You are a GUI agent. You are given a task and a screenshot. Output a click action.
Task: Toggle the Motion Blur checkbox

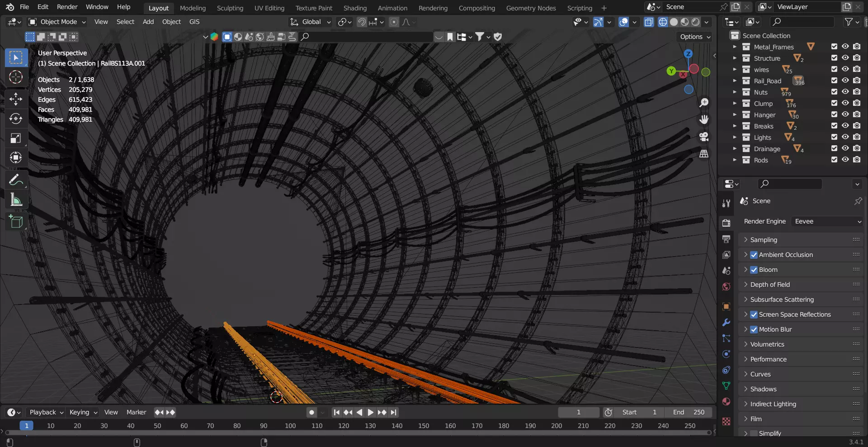tap(754, 329)
